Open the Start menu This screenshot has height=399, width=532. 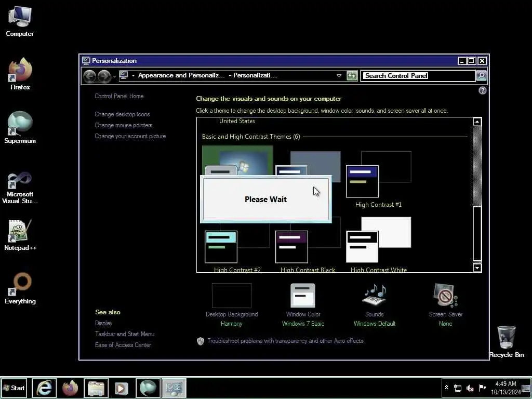pos(14,388)
